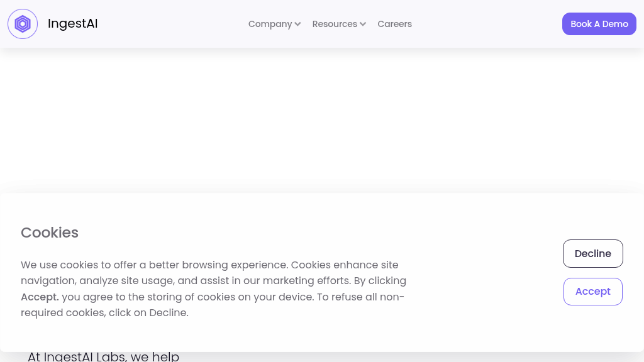Click the blank hero area below the navbar
This screenshot has width=644, height=362.
[322, 119]
